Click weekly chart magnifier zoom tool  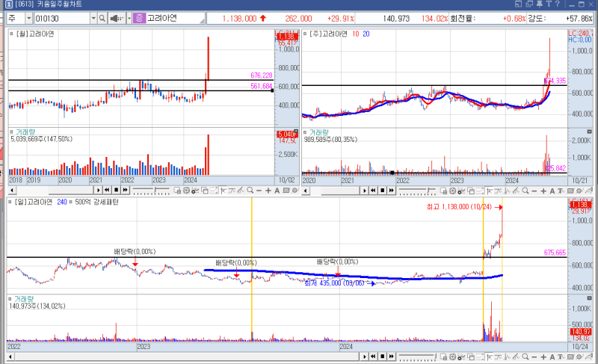point(525,191)
